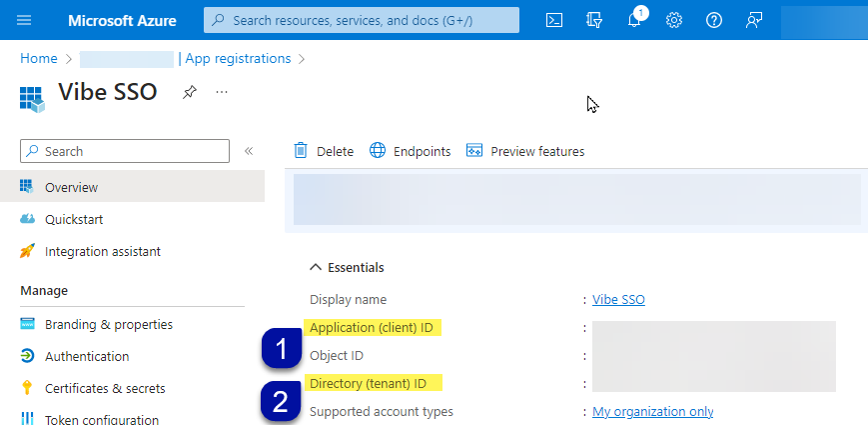
Task: Open the hamburger portal menu
Action: 24,21
